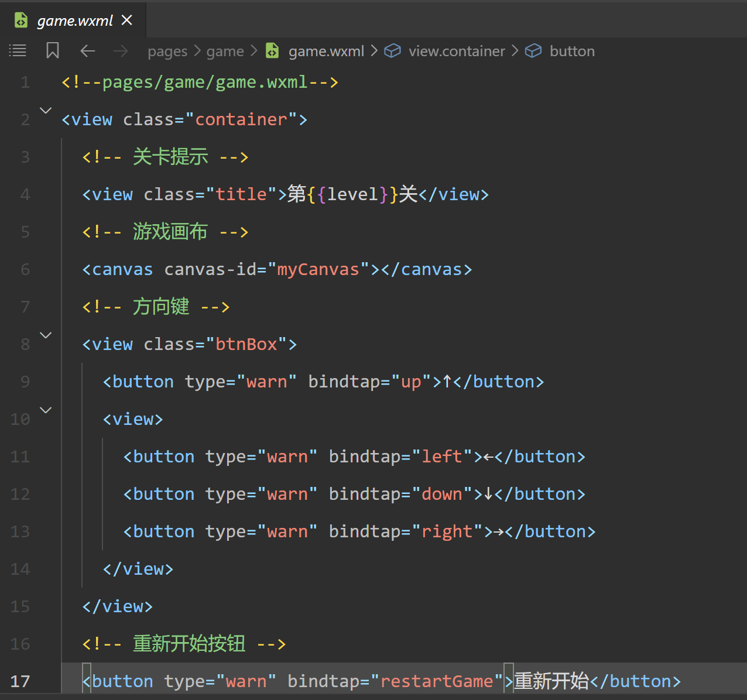This screenshot has height=700, width=747.
Task: Collapse the container view on line 2
Action: (46, 110)
